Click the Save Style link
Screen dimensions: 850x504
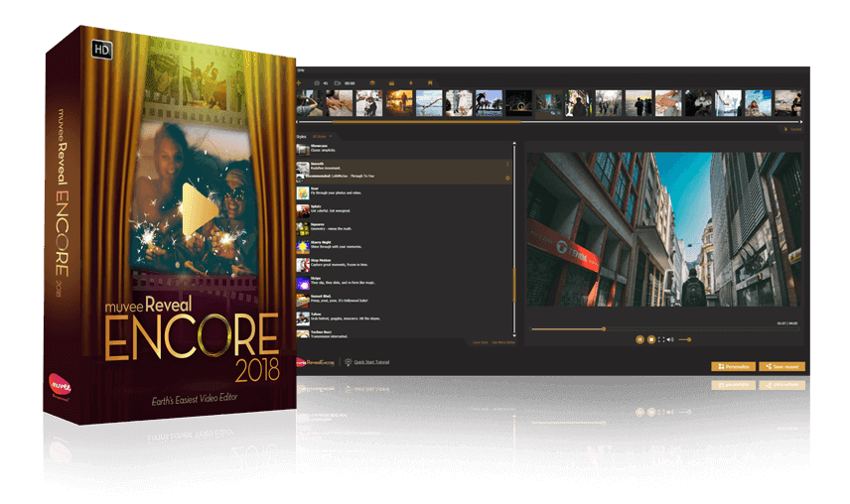481,342
